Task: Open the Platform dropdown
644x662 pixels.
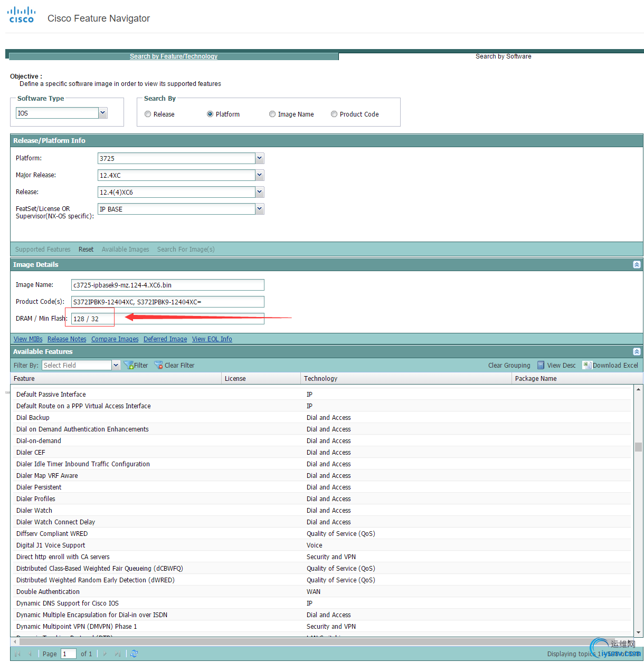Action: [x=259, y=158]
